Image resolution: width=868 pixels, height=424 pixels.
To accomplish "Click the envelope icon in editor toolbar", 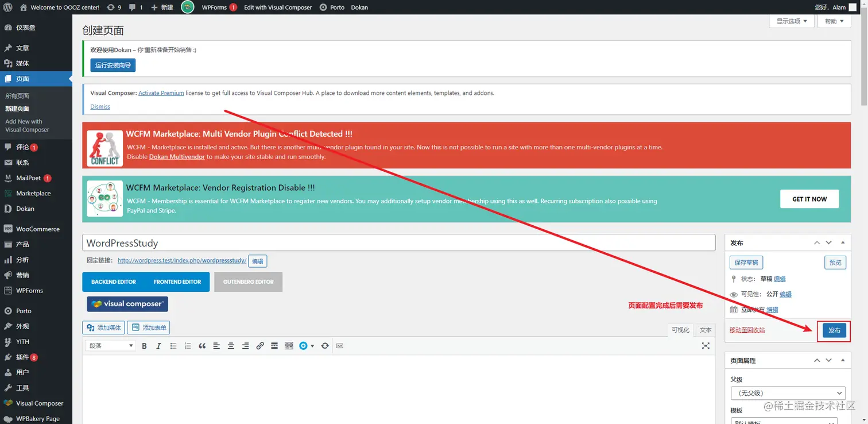I will [340, 346].
